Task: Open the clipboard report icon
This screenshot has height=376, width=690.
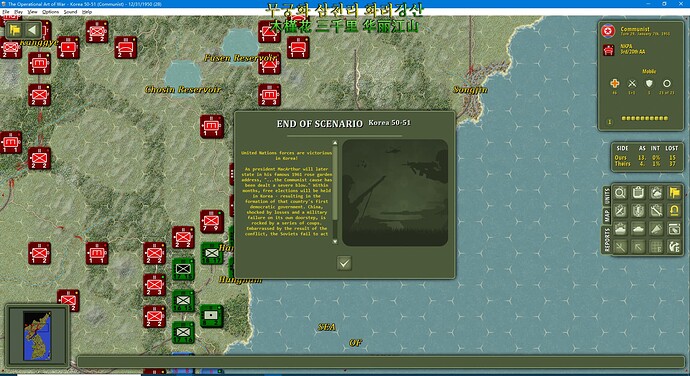Action: pyautogui.click(x=638, y=193)
